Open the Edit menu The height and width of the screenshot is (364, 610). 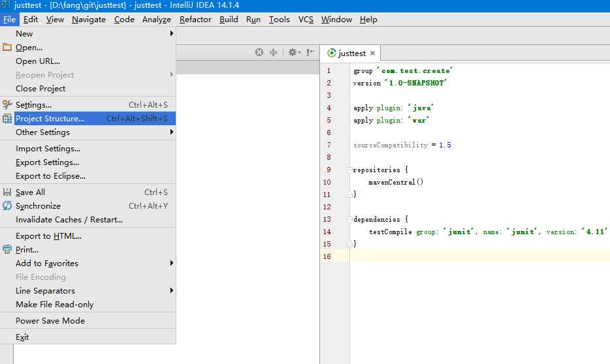coord(30,20)
